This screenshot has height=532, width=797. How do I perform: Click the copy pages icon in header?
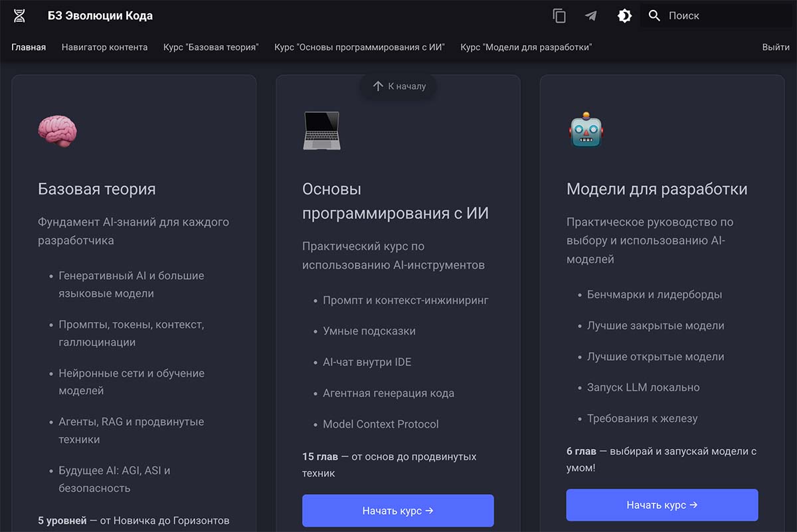[559, 16]
